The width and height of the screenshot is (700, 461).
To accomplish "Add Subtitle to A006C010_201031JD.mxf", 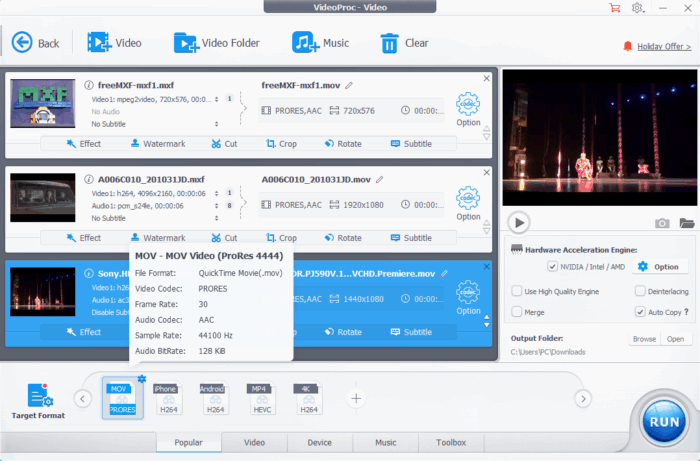I will click(411, 238).
